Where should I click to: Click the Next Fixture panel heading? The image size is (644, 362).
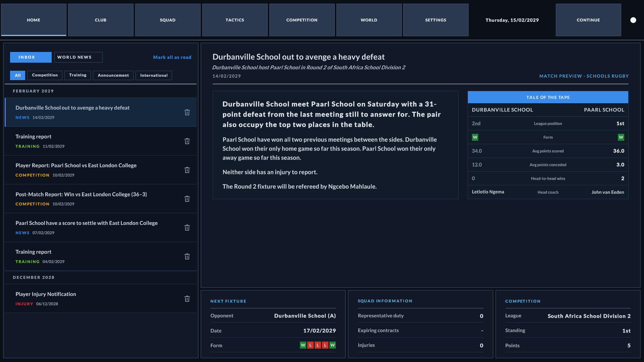click(x=228, y=301)
